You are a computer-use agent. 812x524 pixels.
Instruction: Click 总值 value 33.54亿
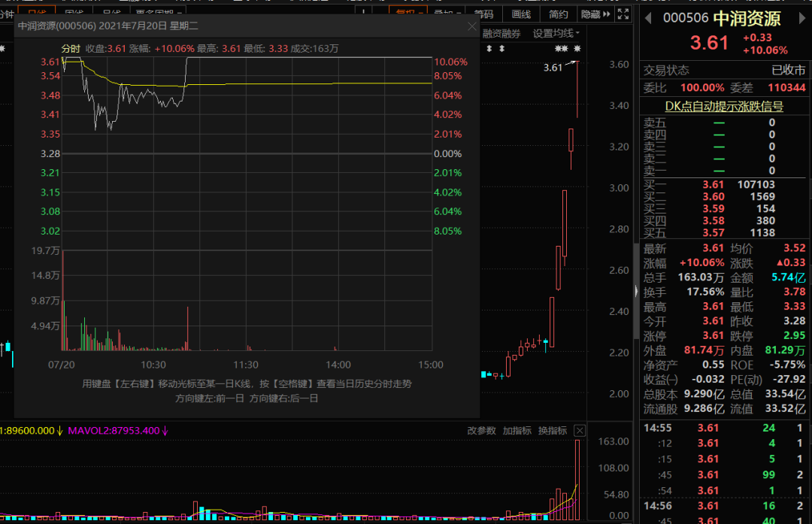(x=786, y=394)
